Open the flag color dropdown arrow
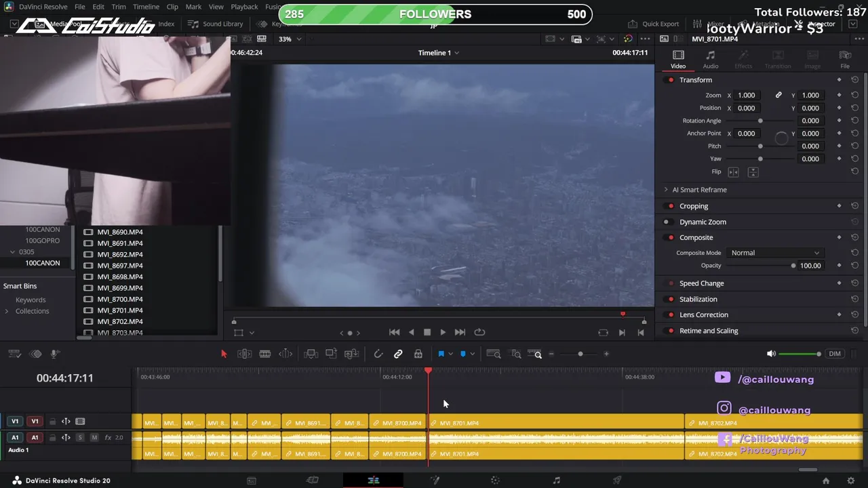 [450, 354]
